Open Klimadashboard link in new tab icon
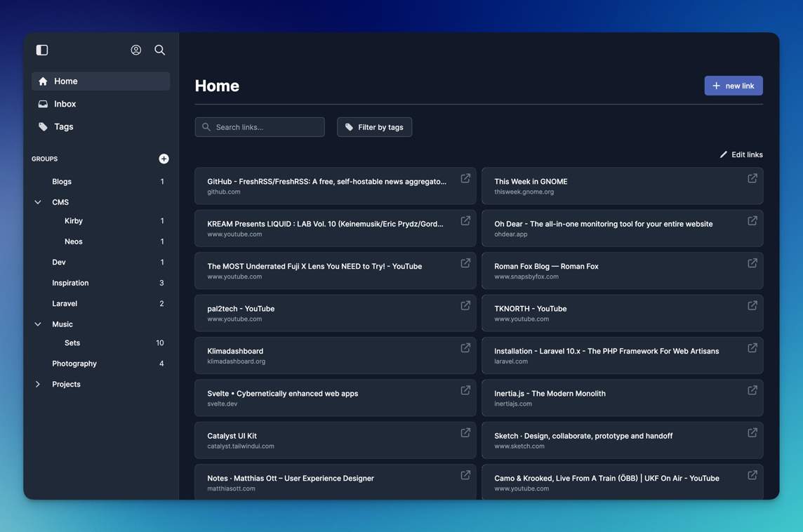 click(x=465, y=348)
